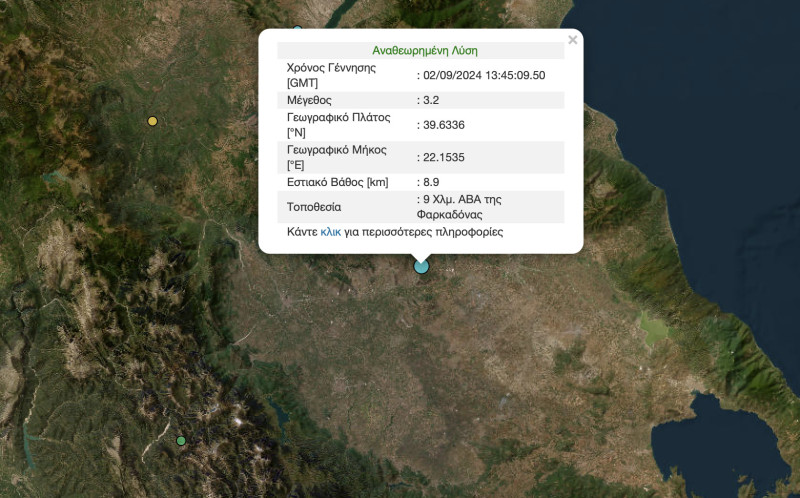Select the partly hidden teal marker above the popup

point(297,30)
